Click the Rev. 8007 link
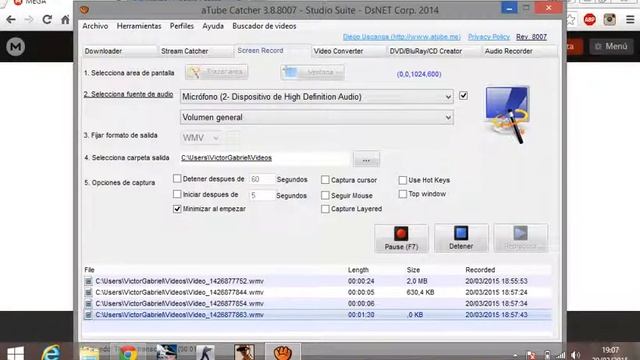640x360 pixels. coord(531,37)
